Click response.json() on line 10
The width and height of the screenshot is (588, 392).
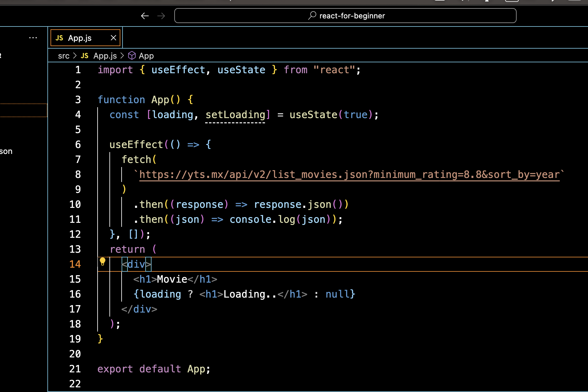pos(298,204)
